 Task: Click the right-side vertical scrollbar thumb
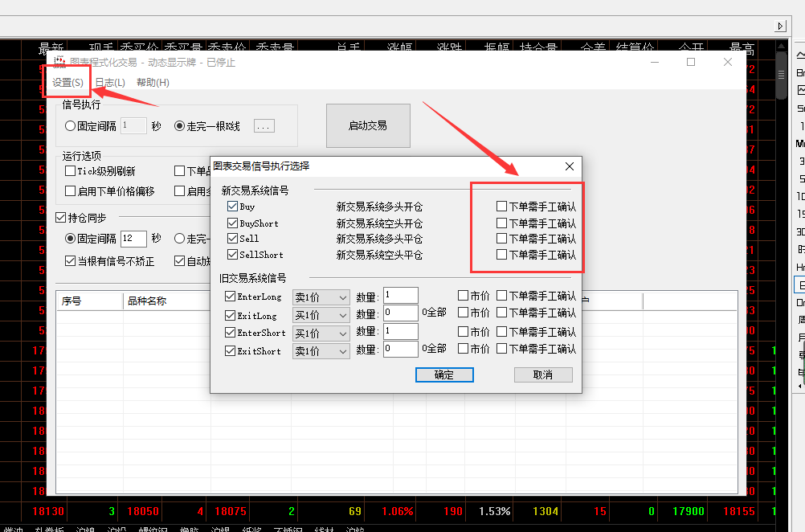782,76
